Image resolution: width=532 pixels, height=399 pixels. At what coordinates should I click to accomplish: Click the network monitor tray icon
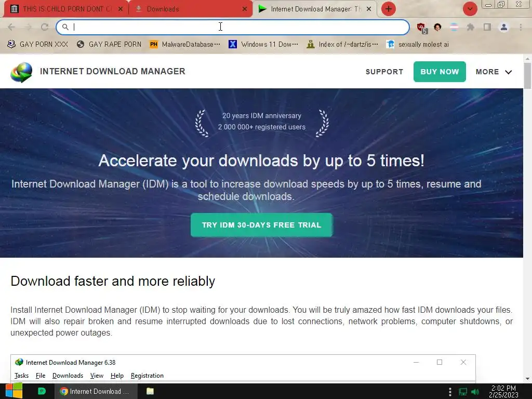[463, 392]
